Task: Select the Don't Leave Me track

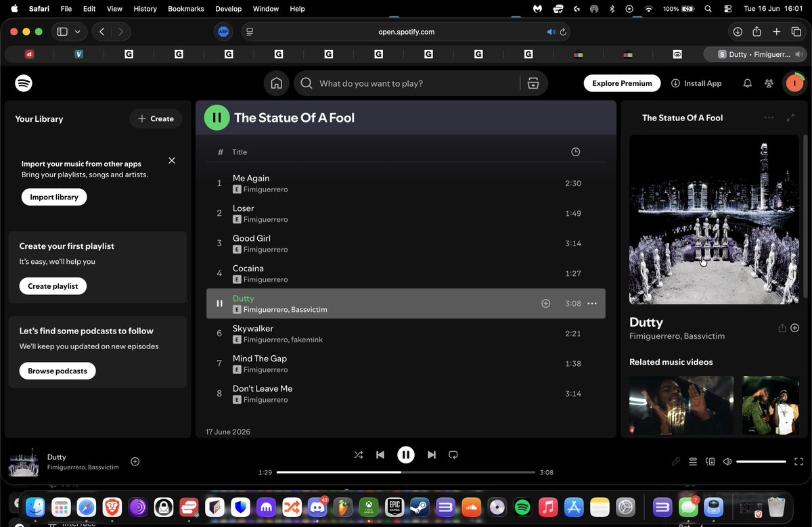Action: pos(406,394)
